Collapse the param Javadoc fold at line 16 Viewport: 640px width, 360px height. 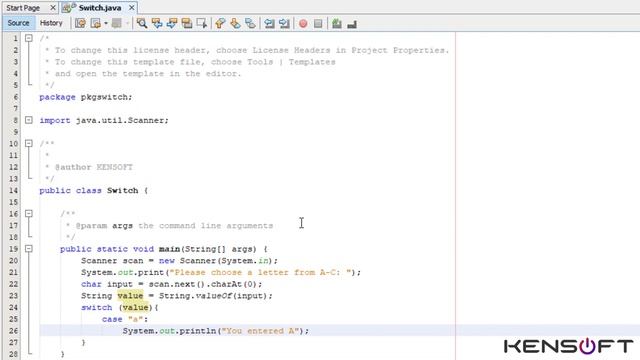pyautogui.click(x=29, y=213)
